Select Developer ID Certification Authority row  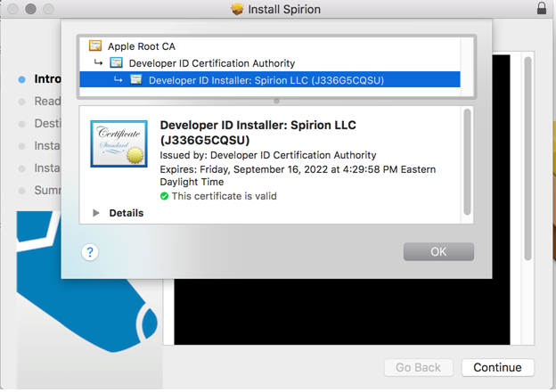270,63
